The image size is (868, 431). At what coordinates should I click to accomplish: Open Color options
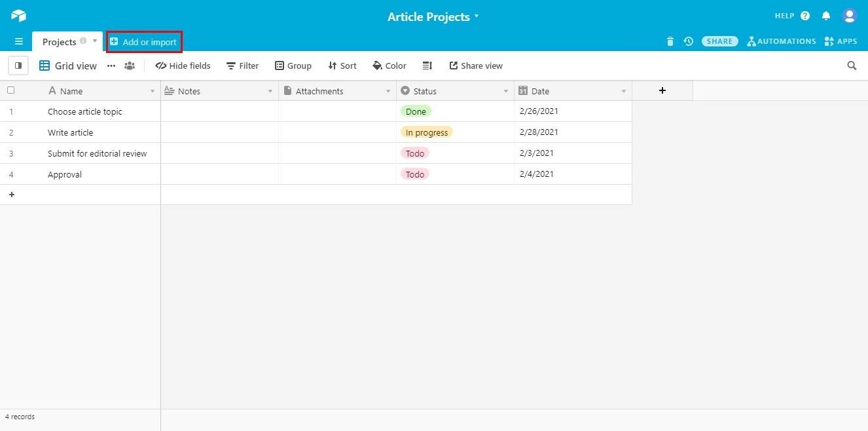pos(389,66)
